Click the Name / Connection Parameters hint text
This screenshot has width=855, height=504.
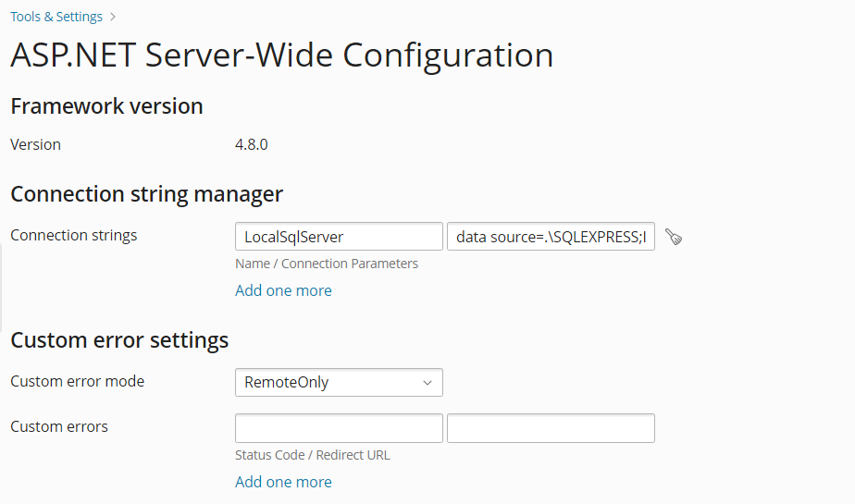click(x=327, y=264)
